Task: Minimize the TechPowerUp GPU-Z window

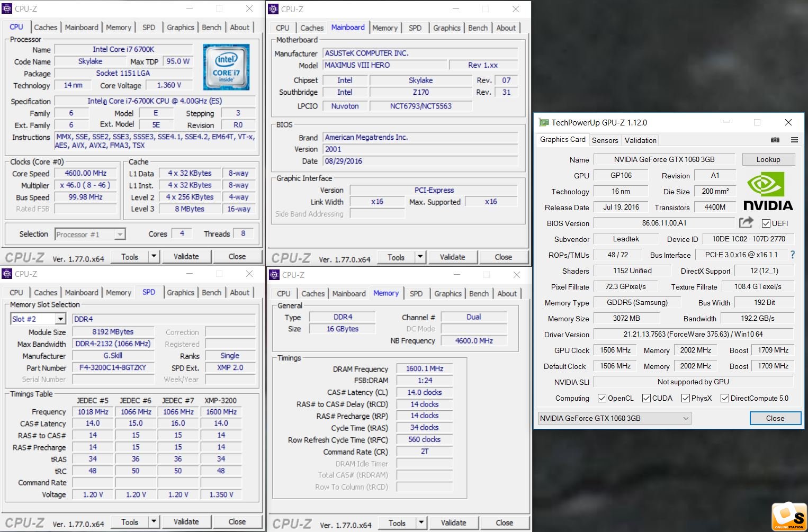Action: tap(726, 122)
